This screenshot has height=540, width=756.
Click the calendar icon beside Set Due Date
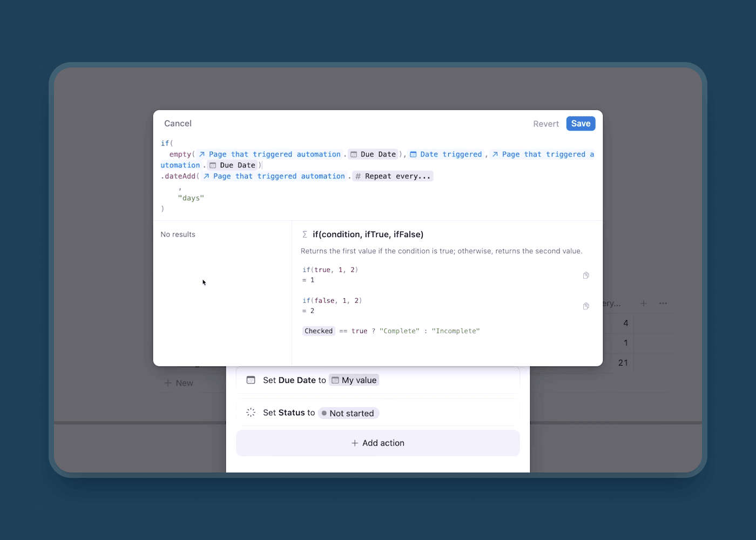click(251, 380)
